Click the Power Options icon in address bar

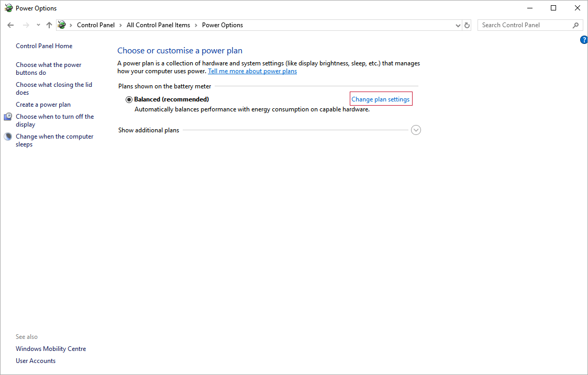point(62,25)
